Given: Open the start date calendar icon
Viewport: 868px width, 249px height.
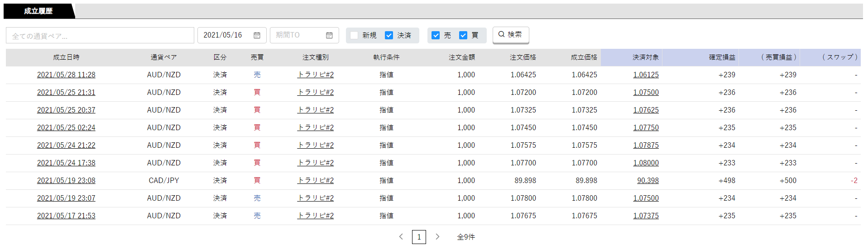Looking at the screenshot, I should tap(257, 35).
